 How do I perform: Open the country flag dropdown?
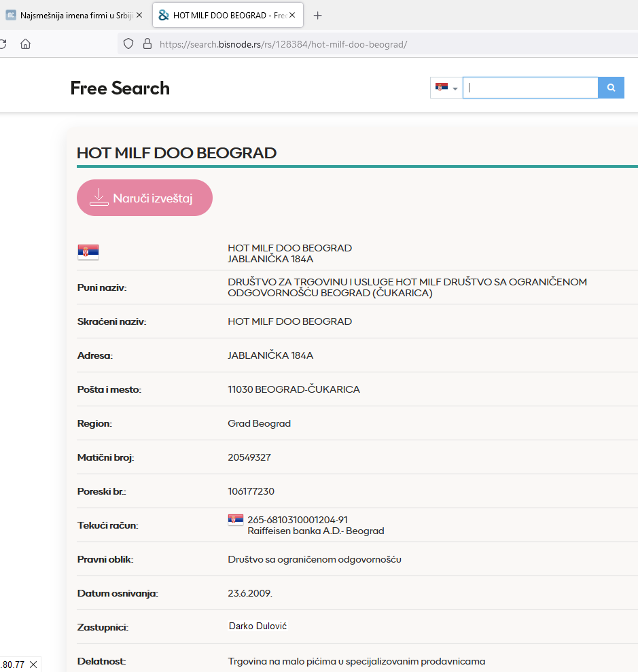click(x=446, y=88)
